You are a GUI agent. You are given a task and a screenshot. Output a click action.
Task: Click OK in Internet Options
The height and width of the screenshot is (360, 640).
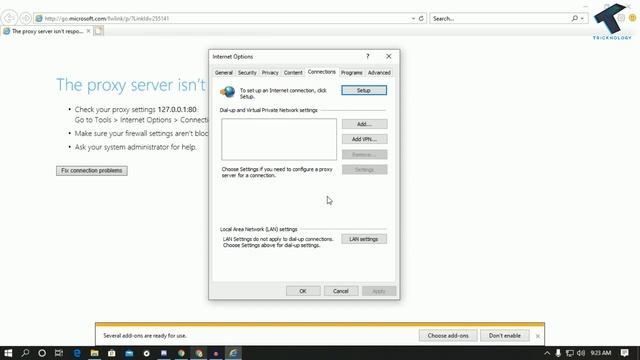coord(303,291)
